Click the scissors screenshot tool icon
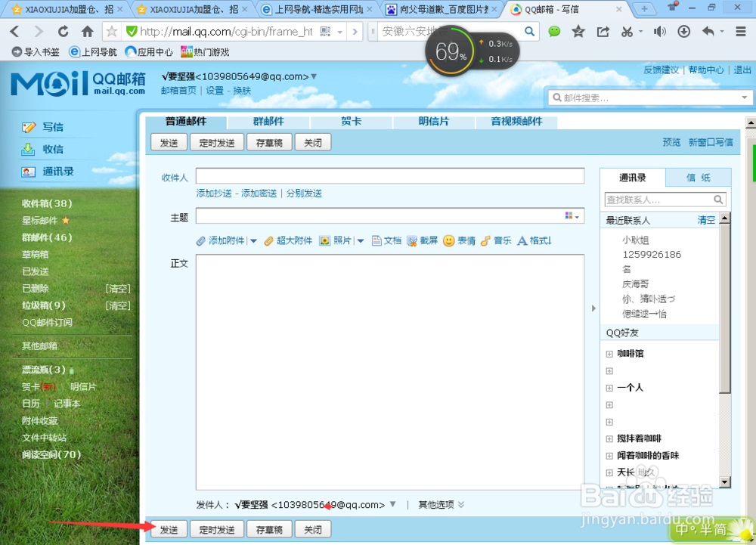The height and width of the screenshot is (545, 756). coord(627,32)
